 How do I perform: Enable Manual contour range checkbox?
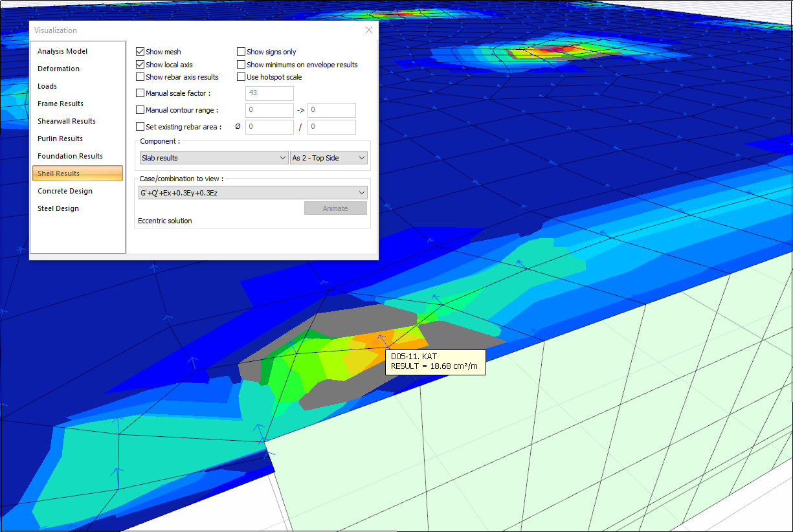pos(140,110)
